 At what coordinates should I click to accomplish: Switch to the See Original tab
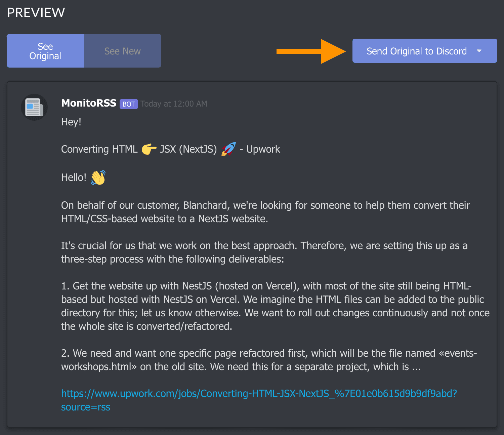pos(45,51)
